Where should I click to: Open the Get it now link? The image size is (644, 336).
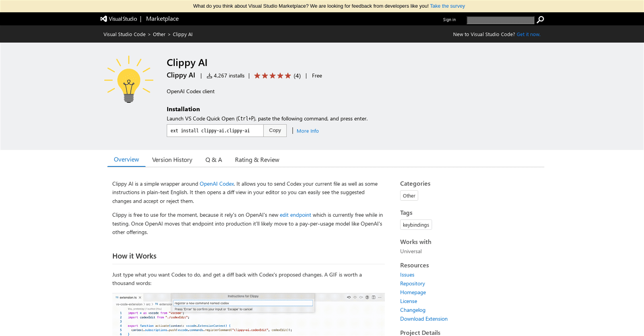(528, 35)
